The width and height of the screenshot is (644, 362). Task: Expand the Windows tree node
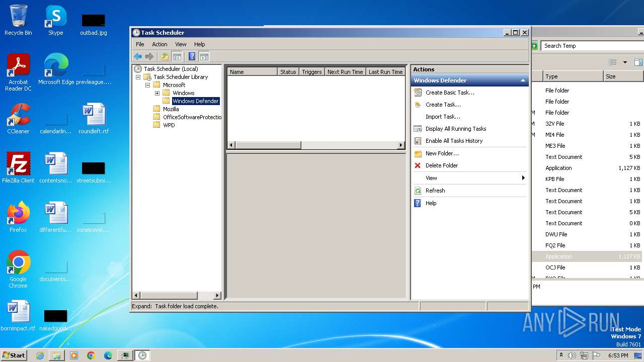point(157,93)
